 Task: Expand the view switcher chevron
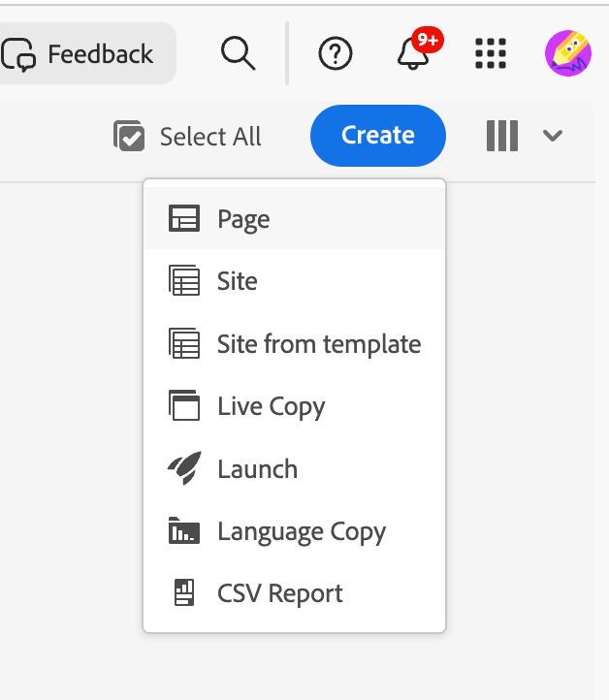click(x=553, y=136)
